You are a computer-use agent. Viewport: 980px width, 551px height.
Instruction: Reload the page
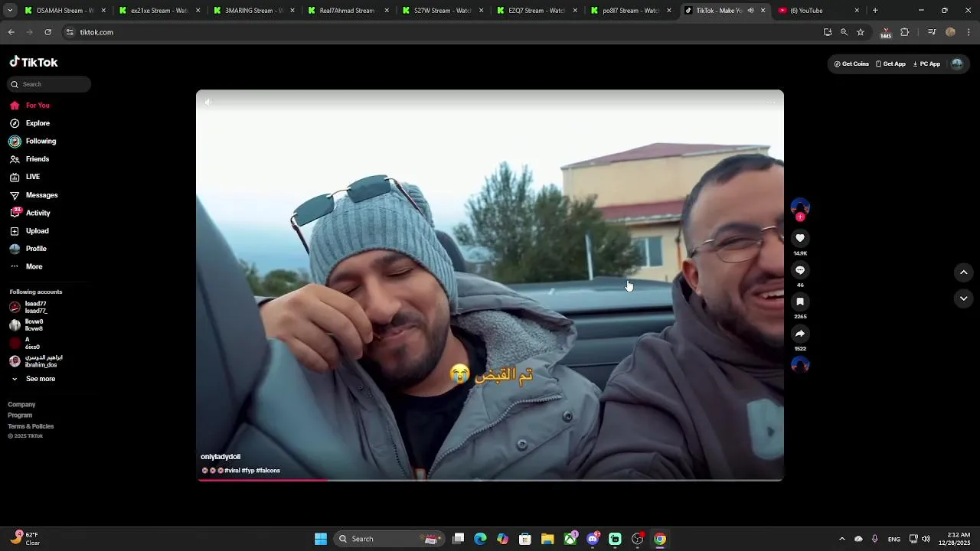47,32
